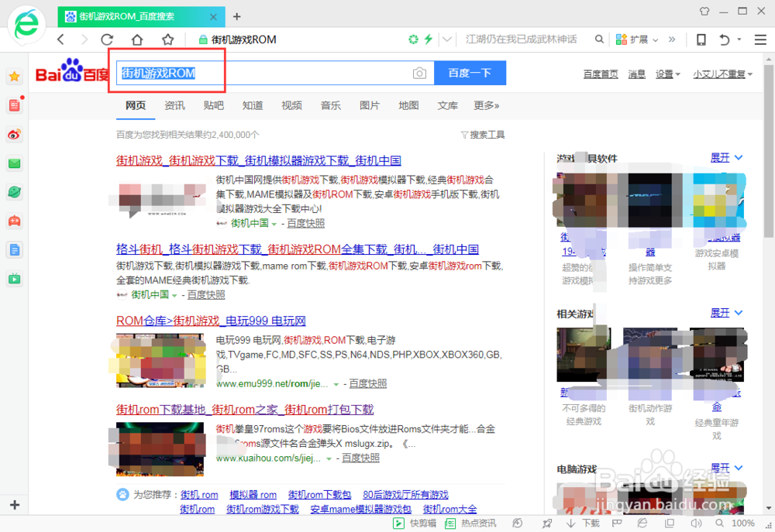This screenshot has height=532, width=775.
Task: Click suggested search 80后游戏厅所有游戏
Action: (406, 495)
